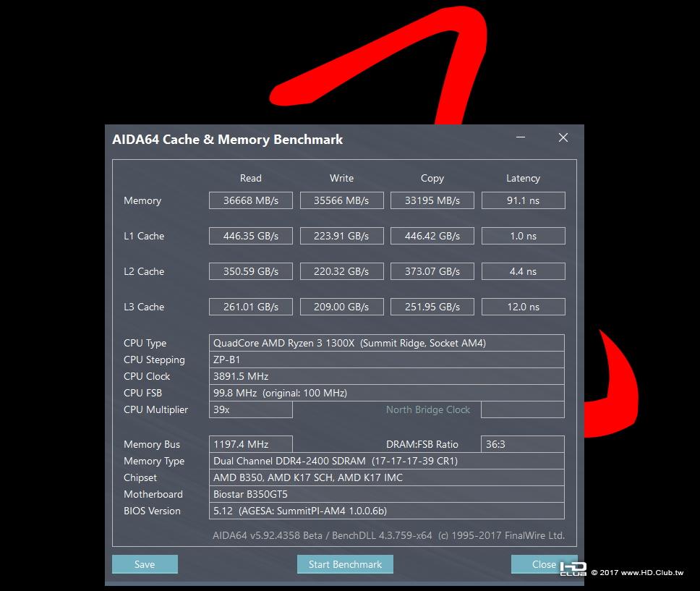Select the L3 Cache Copy value

click(x=432, y=307)
